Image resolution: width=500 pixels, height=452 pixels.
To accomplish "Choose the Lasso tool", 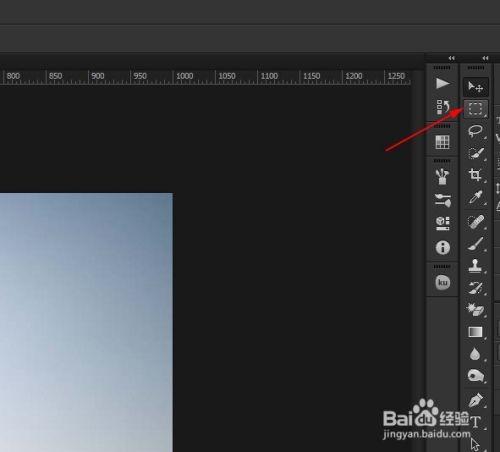I will click(x=476, y=131).
